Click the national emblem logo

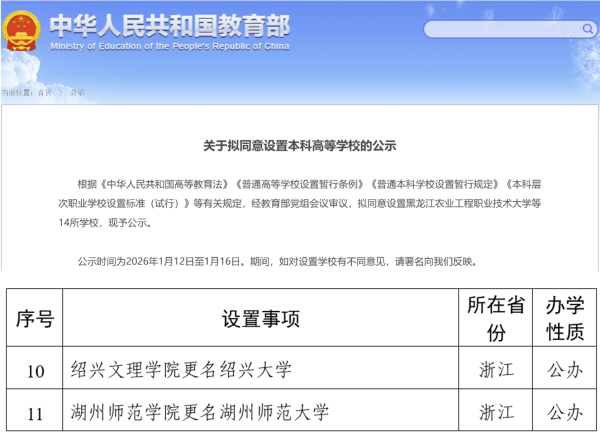click(x=22, y=28)
